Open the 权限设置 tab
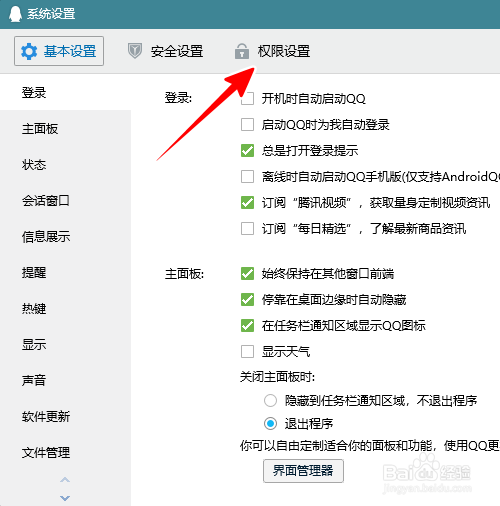Image resolution: width=500 pixels, height=506 pixels. pos(272,51)
